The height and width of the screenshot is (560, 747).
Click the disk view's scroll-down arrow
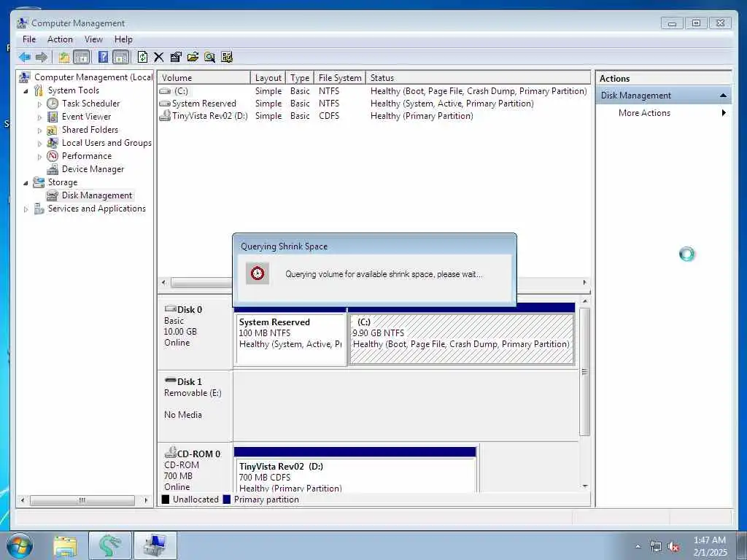point(584,486)
